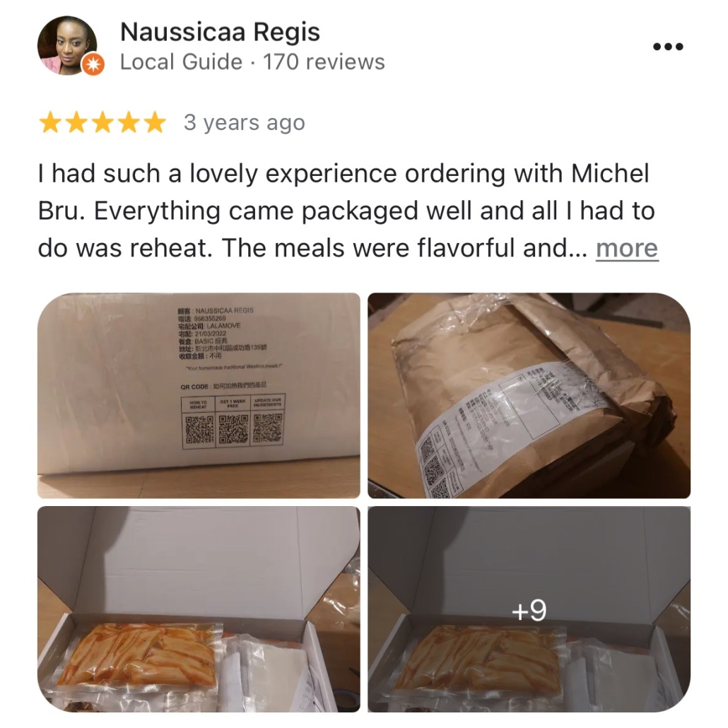Expand the review with the "more" link
The width and height of the screenshot is (728, 728).
click(627, 248)
